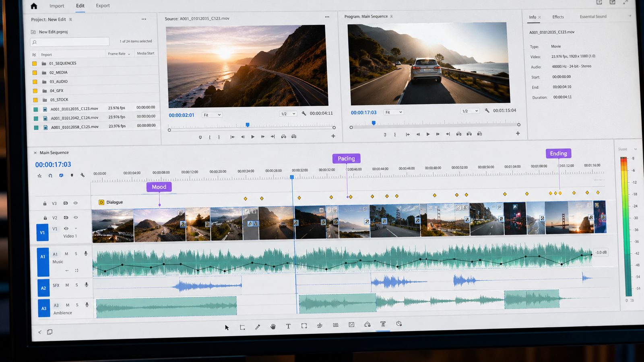Mute the A1 Music track

coord(66,254)
